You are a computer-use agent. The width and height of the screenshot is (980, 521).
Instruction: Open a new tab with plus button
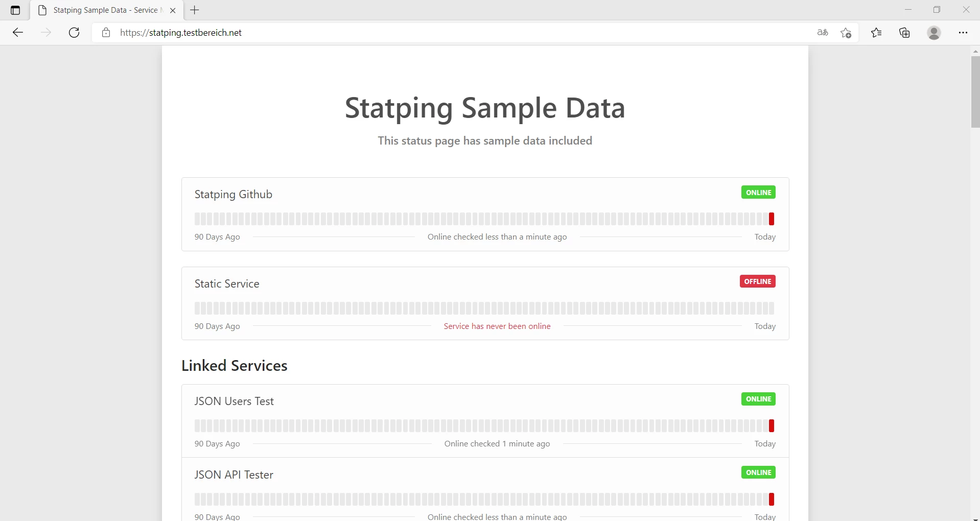click(195, 10)
